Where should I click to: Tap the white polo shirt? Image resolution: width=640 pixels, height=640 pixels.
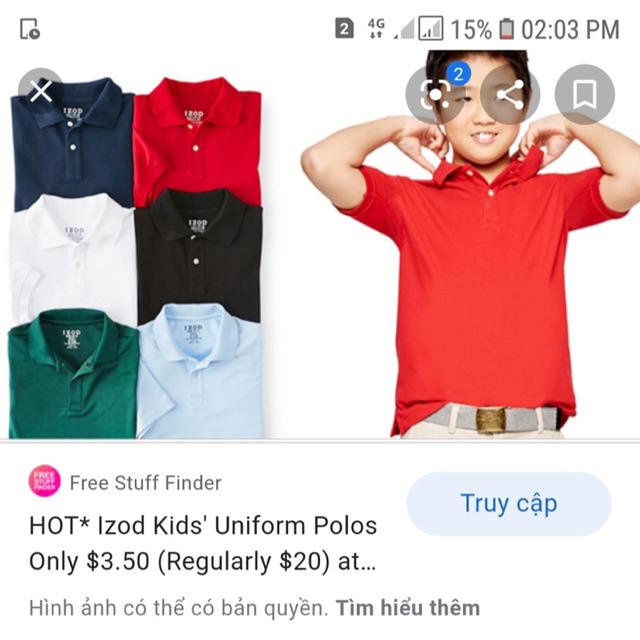point(73,257)
